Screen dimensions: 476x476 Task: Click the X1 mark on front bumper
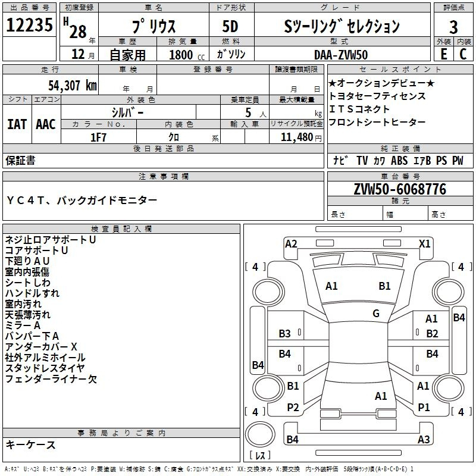424,244
